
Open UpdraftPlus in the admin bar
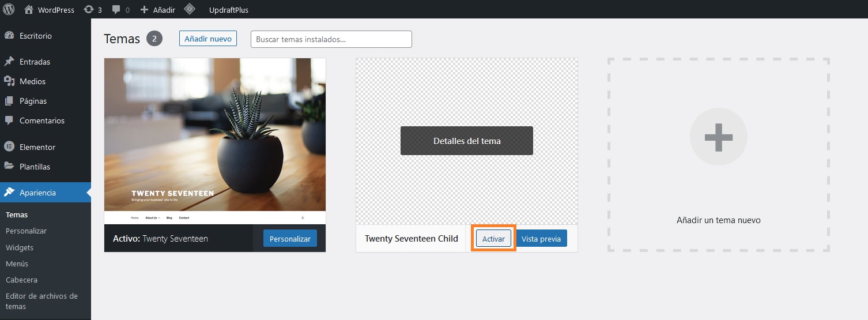click(x=228, y=10)
